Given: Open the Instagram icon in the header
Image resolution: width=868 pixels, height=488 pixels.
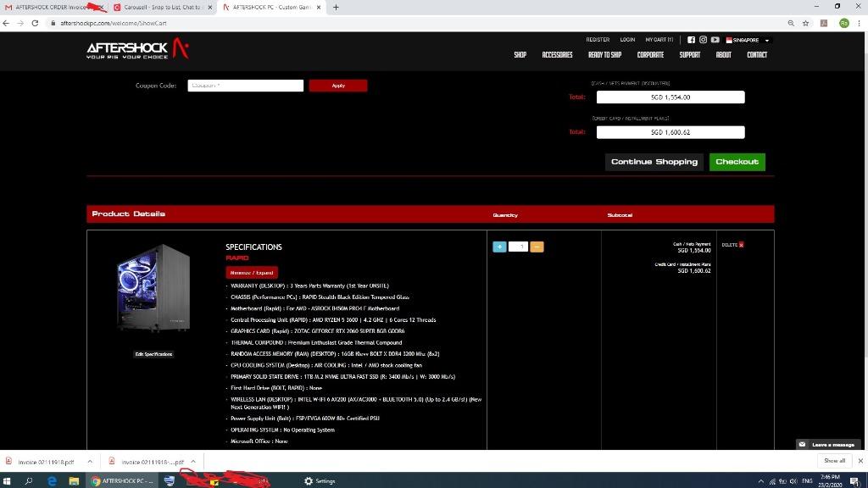Looking at the screenshot, I should coord(704,40).
